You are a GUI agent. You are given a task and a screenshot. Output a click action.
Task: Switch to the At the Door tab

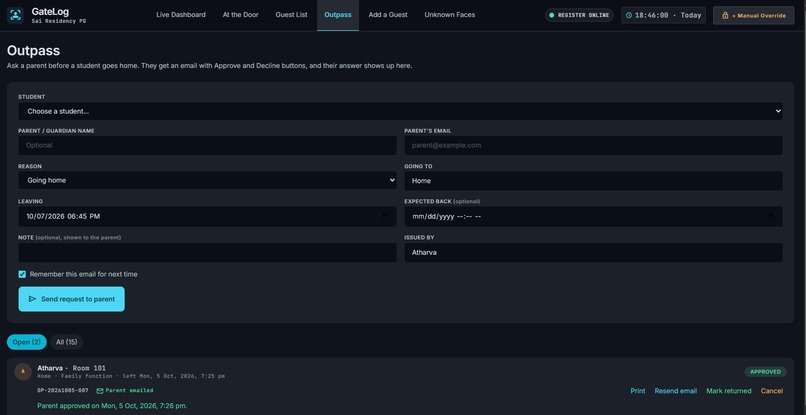[241, 15]
